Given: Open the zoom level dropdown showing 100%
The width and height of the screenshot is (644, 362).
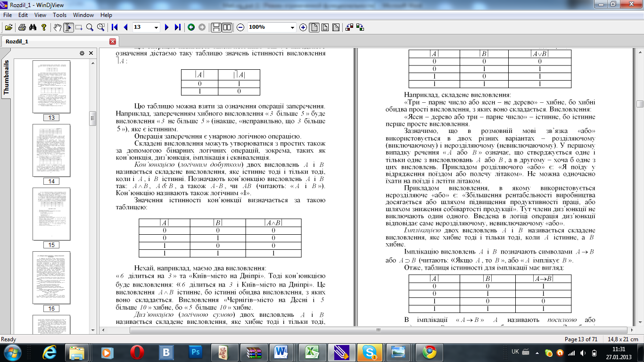Looking at the screenshot, I should [x=292, y=27].
